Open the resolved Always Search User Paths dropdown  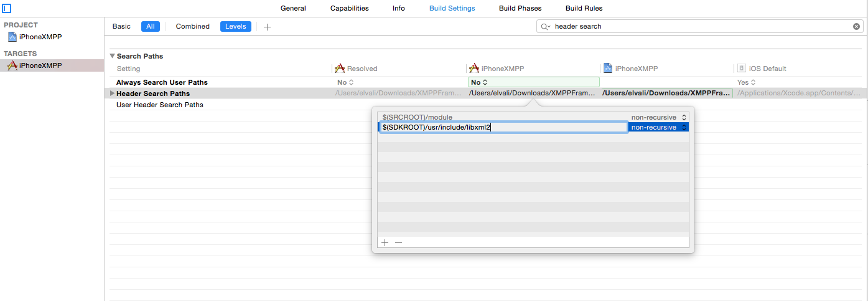(345, 82)
